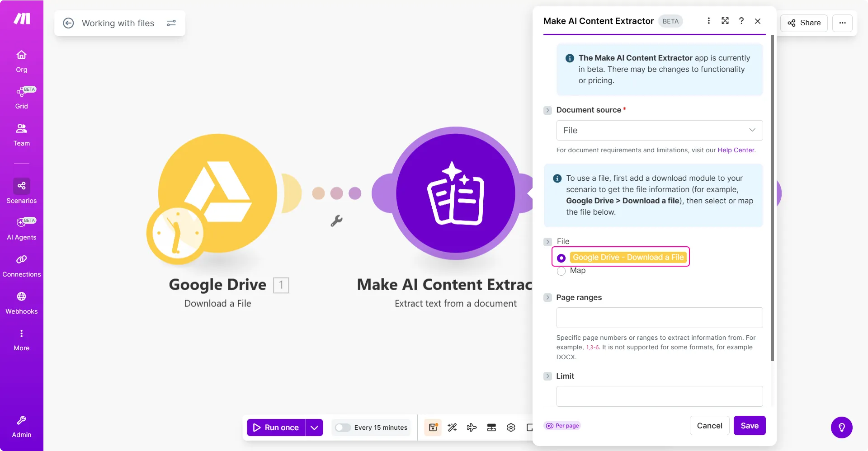Open the help lightbulb button
This screenshot has width=868, height=451.
click(x=842, y=428)
